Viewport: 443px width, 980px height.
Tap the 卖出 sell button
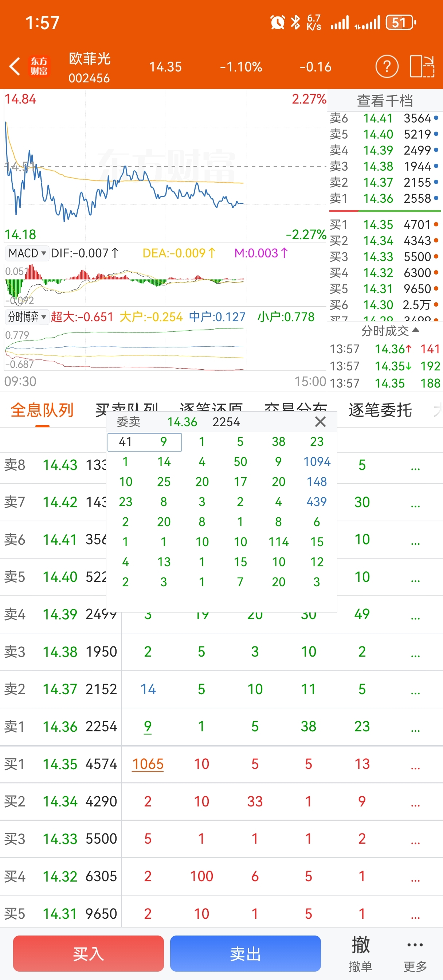pyautogui.click(x=245, y=954)
